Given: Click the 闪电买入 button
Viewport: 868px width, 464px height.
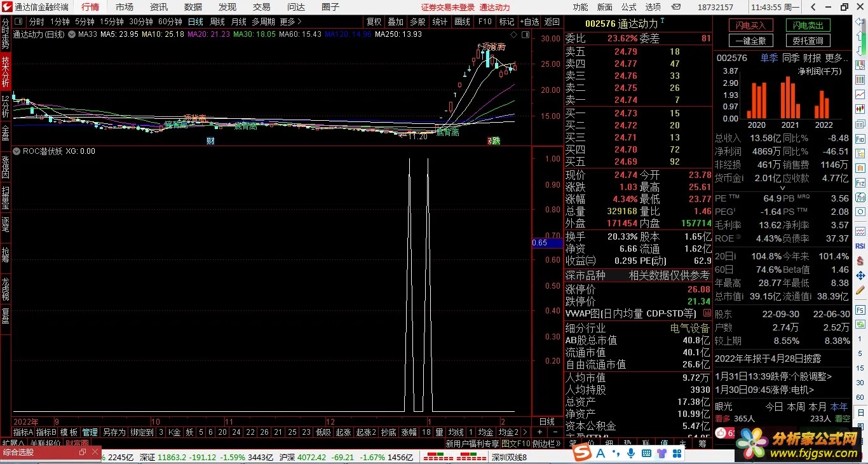Looking at the screenshot, I should 750,25.
